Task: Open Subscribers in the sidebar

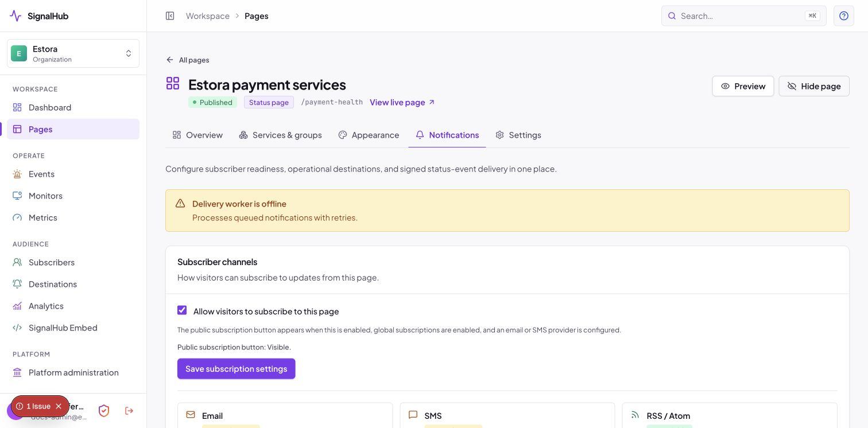Action: tap(73, 262)
